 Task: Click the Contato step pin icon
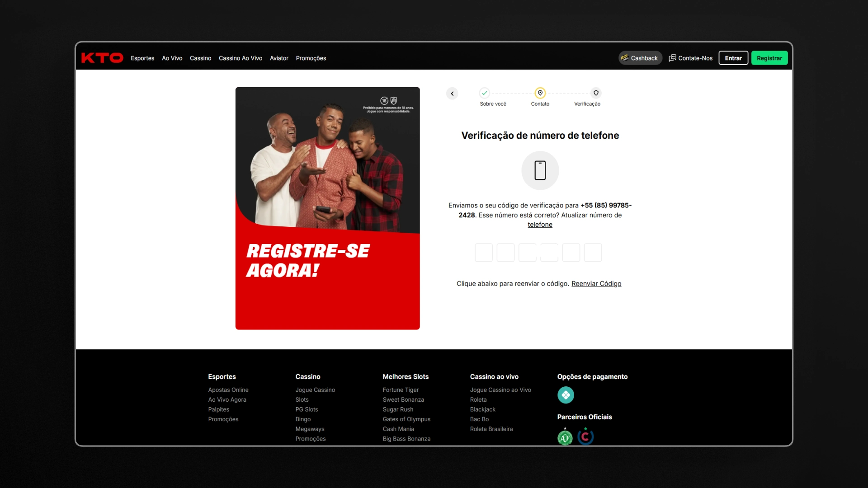pyautogui.click(x=540, y=93)
